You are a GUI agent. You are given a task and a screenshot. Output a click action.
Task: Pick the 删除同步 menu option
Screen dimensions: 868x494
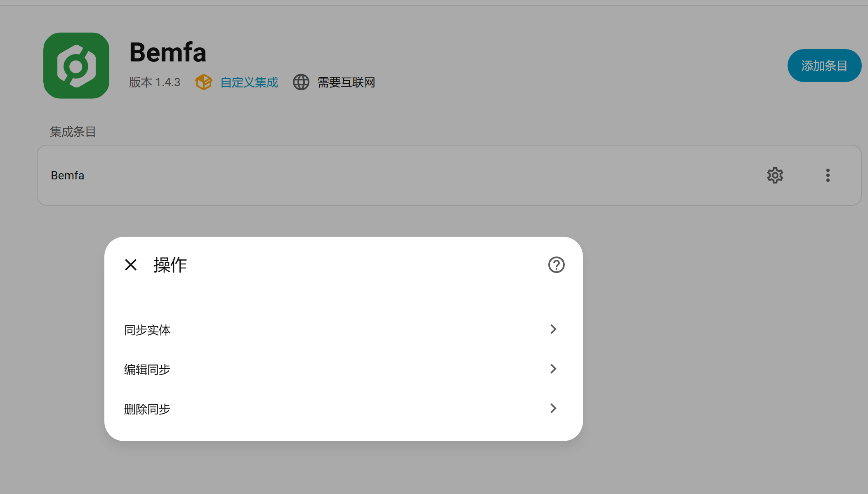pyautogui.click(x=344, y=409)
